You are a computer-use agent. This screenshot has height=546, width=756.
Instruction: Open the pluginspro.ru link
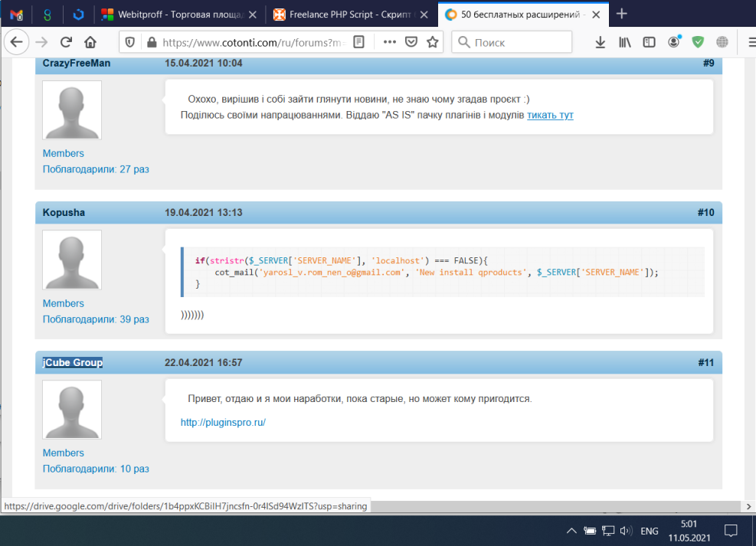point(223,422)
